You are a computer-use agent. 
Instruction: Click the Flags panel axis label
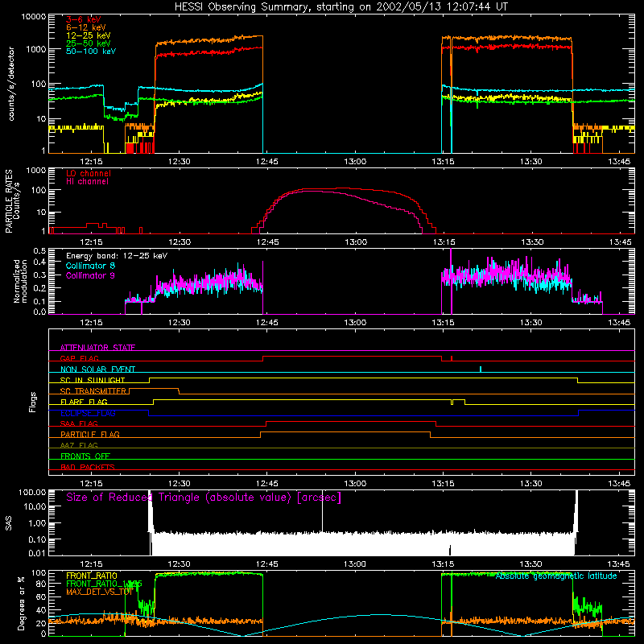pos(32,402)
